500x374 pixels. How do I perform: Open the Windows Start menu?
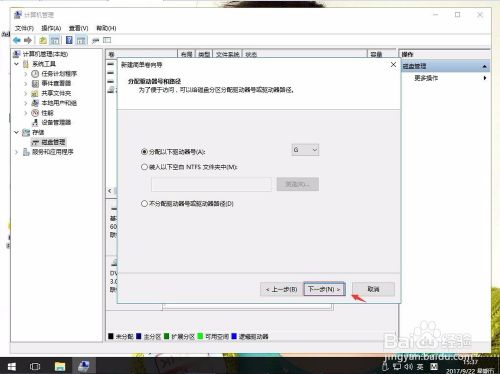pos(12,366)
